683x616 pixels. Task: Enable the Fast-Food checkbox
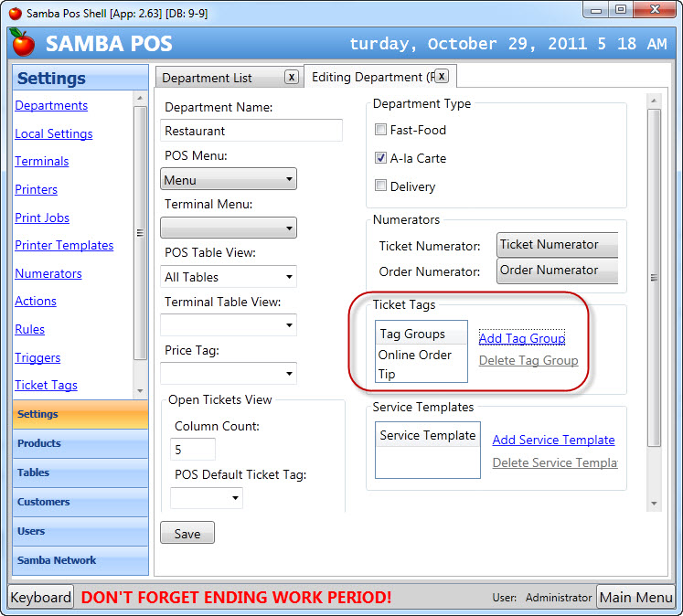click(380, 129)
